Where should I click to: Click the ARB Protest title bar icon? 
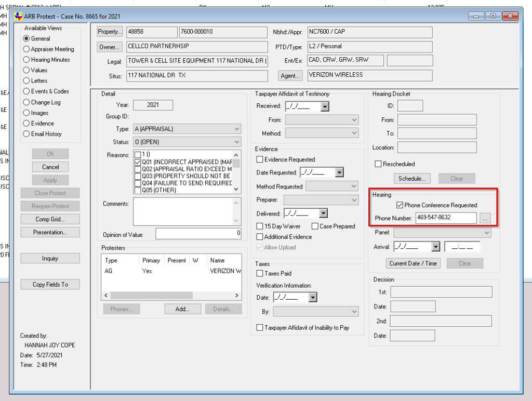19,16
